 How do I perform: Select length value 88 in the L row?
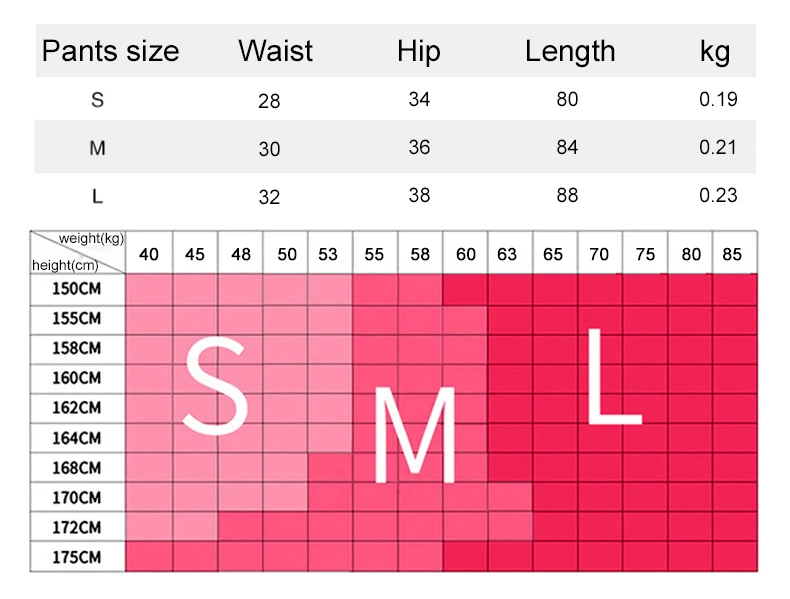pyautogui.click(x=567, y=195)
